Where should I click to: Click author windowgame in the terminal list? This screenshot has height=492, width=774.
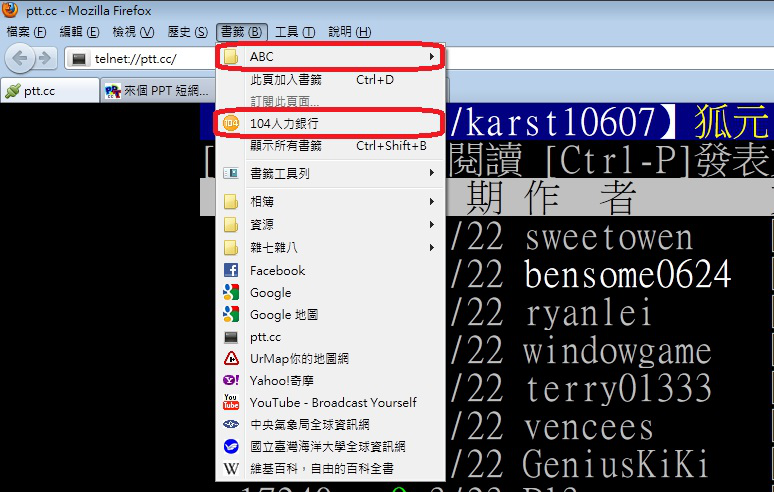(x=618, y=352)
